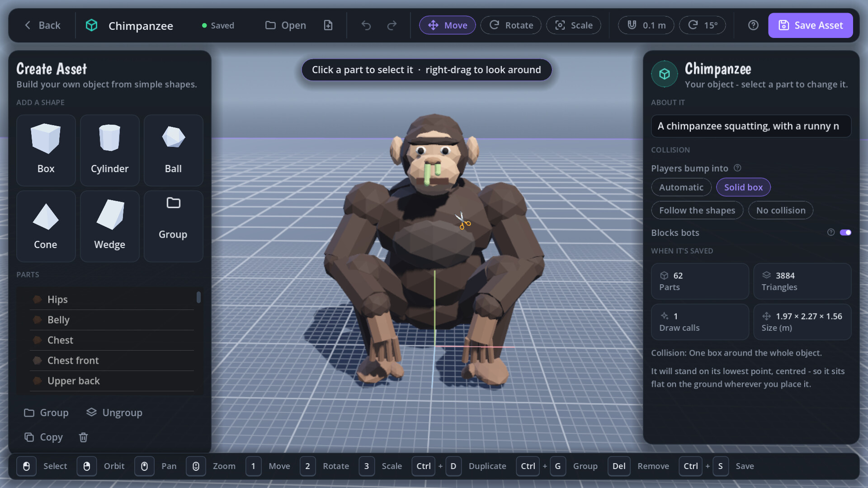Viewport: 868px width, 488px height.
Task: Add a Cylinder shape
Action: [x=109, y=150]
